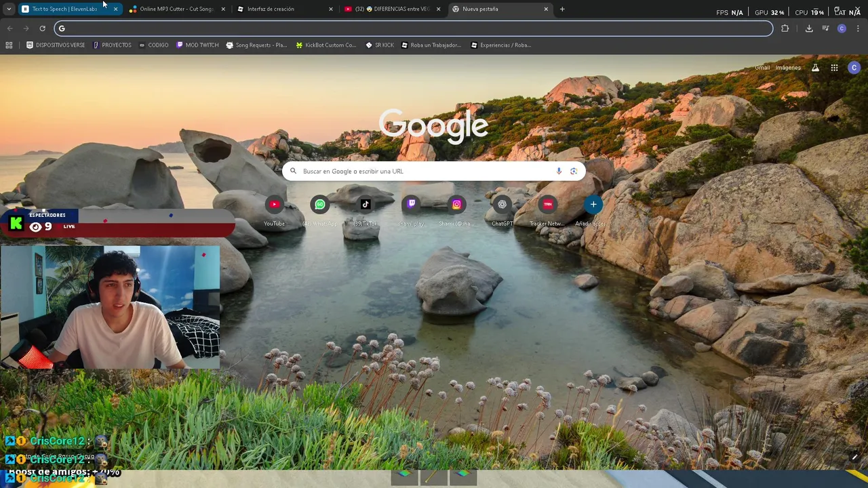The height and width of the screenshot is (488, 868).
Task: Close the DIFERENCIAS entre VEG tab
Action: (438, 9)
